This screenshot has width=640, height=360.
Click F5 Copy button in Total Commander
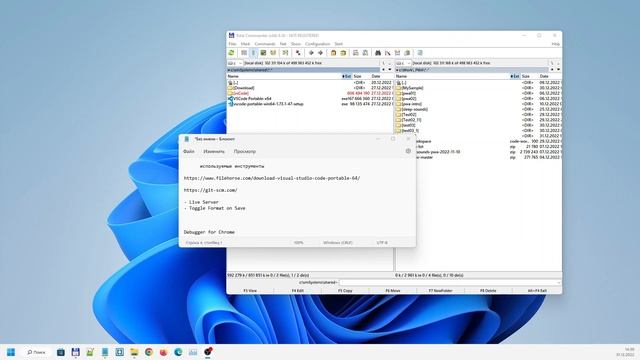click(345, 291)
